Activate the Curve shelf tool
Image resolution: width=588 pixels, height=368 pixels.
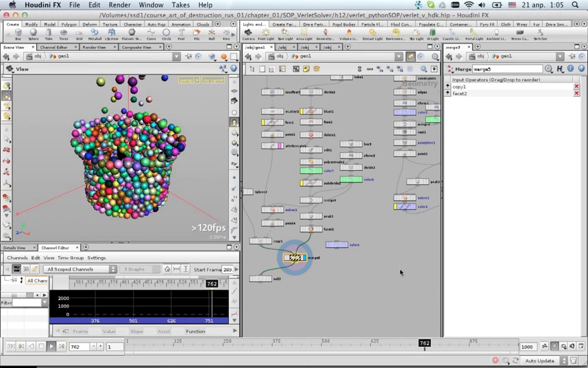151,34
